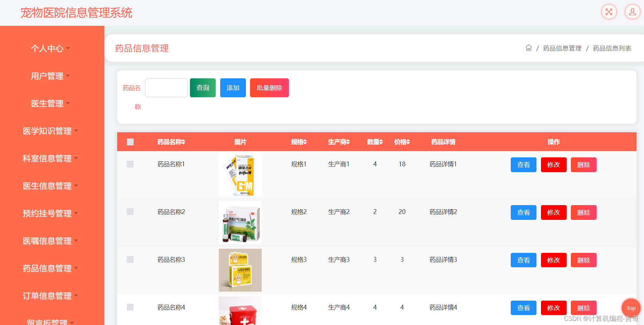Sort by 生产商 column arrows

348,142
